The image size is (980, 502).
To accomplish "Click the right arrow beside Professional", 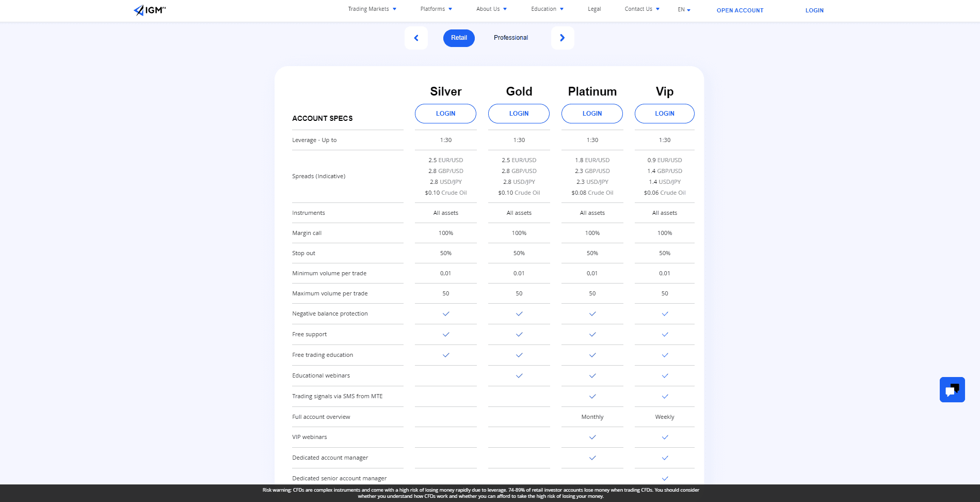I will tap(563, 38).
